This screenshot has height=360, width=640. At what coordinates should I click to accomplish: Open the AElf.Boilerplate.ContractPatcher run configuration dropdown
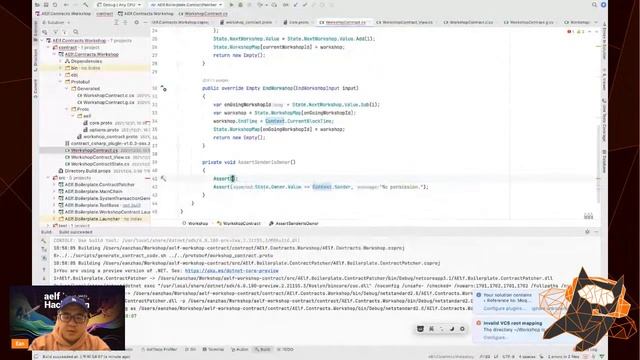(x=186, y=4)
